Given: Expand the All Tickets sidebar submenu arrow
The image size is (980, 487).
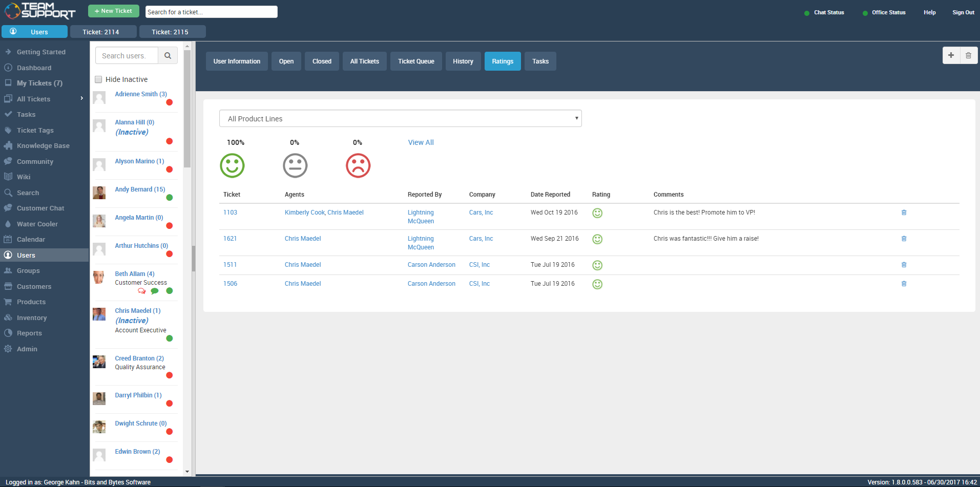Looking at the screenshot, I should [x=81, y=98].
